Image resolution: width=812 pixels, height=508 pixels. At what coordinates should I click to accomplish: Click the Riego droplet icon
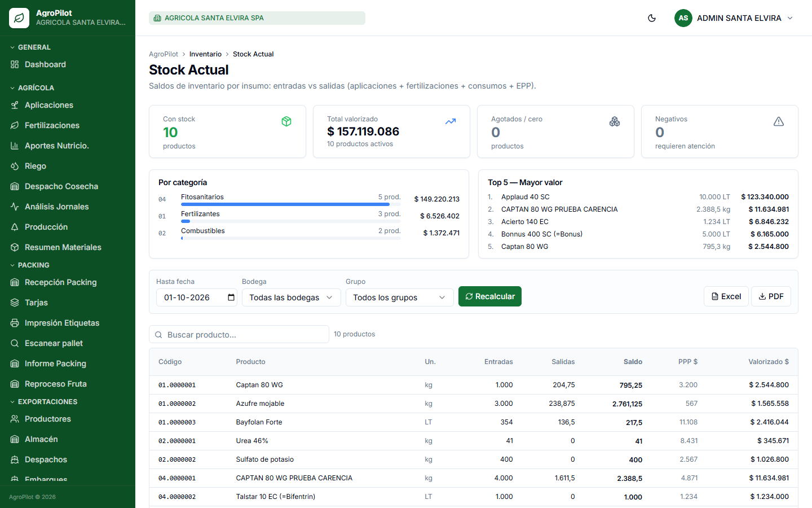(x=15, y=166)
